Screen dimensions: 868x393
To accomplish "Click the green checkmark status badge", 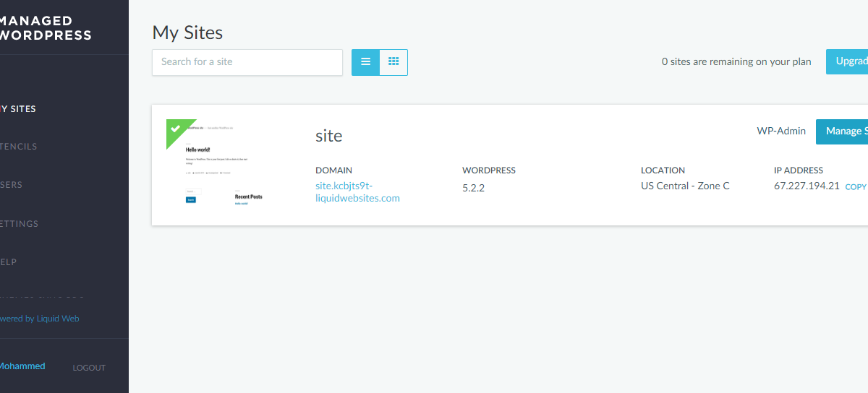I will pyautogui.click(x=176, y=129).
